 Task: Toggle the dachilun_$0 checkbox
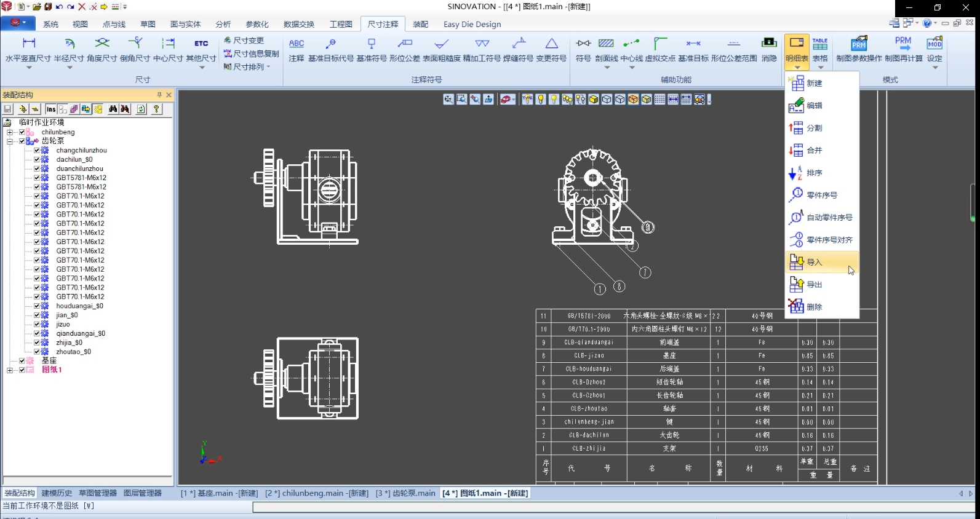pyautogui.click(x=37, y=159)
